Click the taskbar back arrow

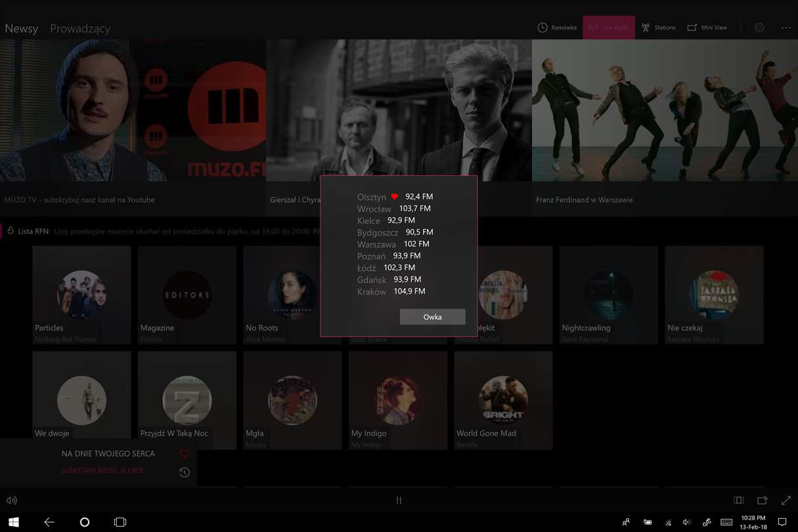pos(49,522)
